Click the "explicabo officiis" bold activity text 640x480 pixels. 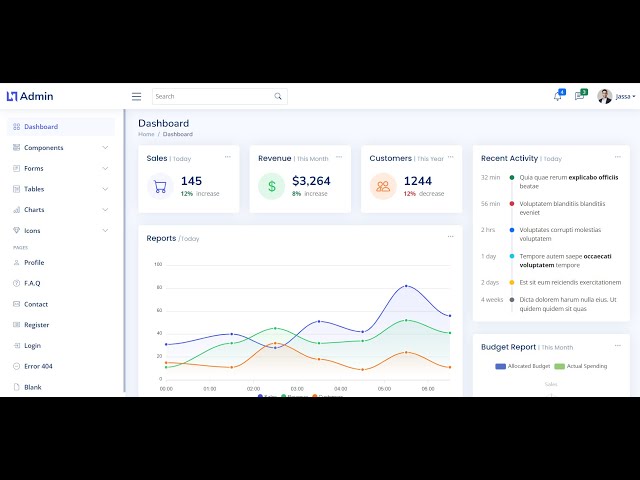point(593,178)
